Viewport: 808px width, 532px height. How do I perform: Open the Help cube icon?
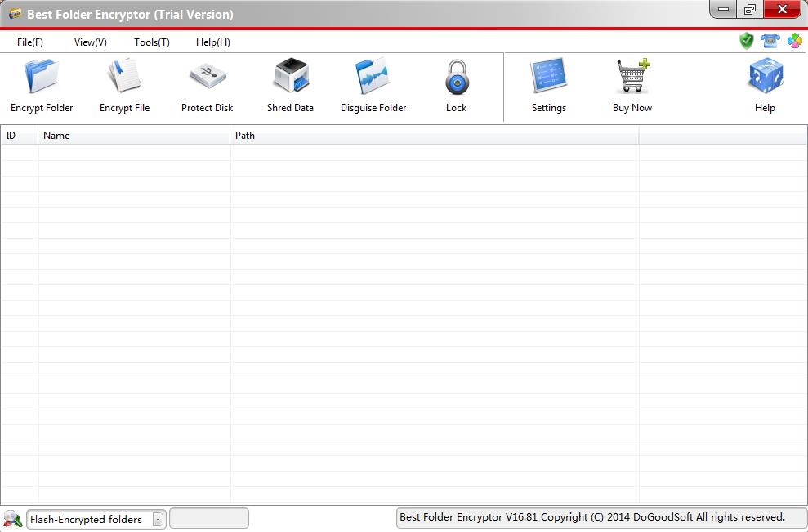pyautogui.click(x=766, y=76)
